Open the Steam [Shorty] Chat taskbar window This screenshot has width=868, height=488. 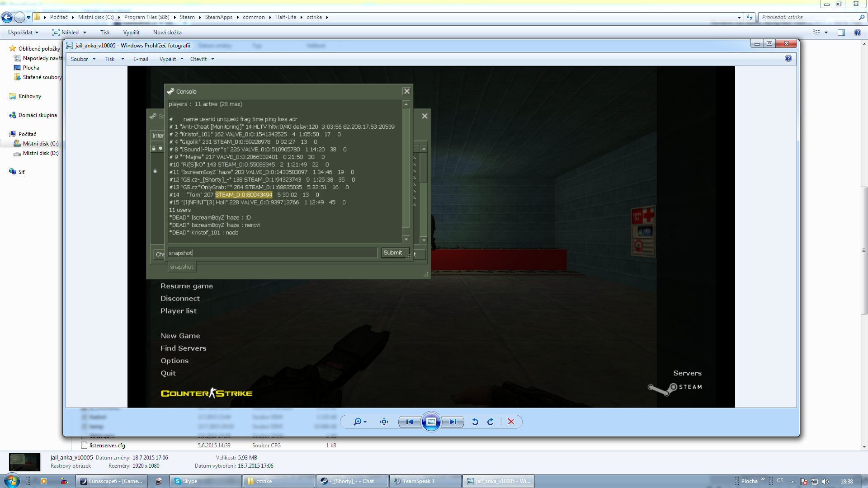point(352,481)
